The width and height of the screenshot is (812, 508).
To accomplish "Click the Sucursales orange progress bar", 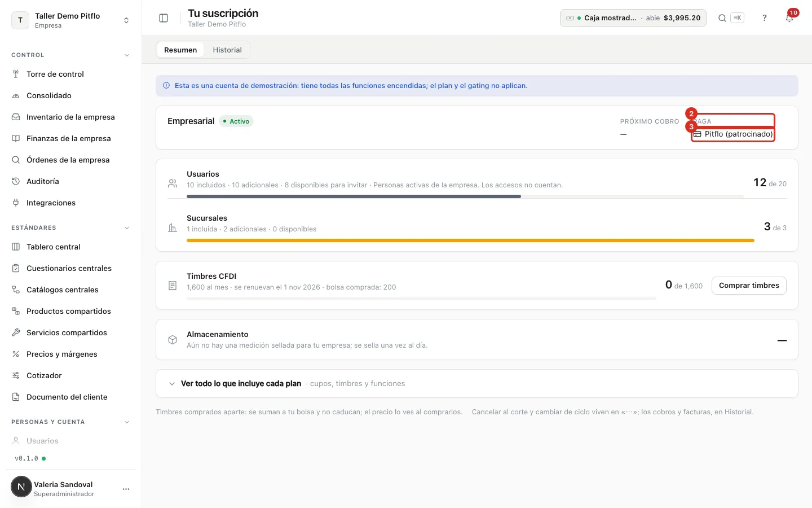I will point(470,240).
